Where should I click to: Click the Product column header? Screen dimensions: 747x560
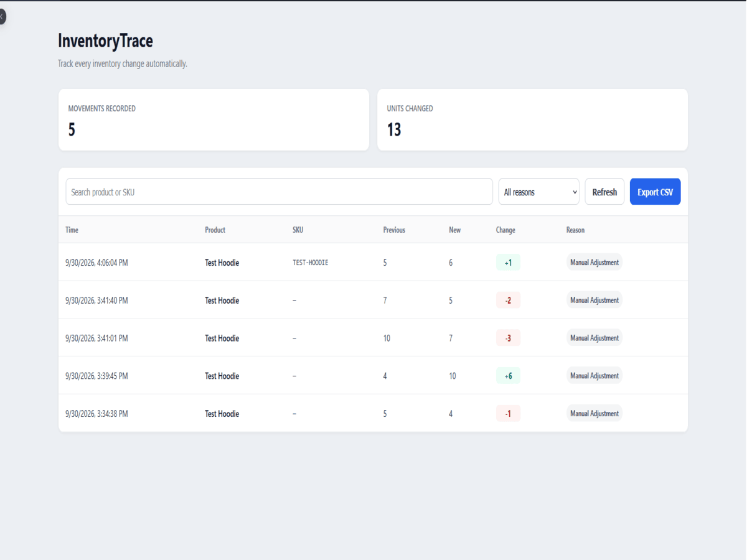click(x=215, y=230)
